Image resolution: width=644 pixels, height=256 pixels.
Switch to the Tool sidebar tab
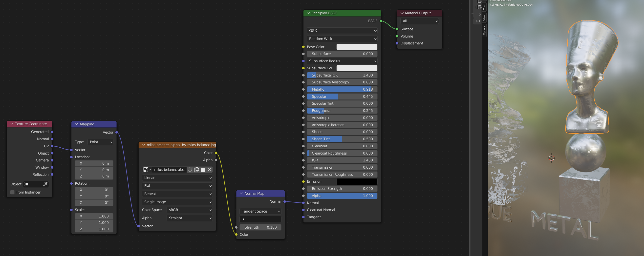[484, 7]
